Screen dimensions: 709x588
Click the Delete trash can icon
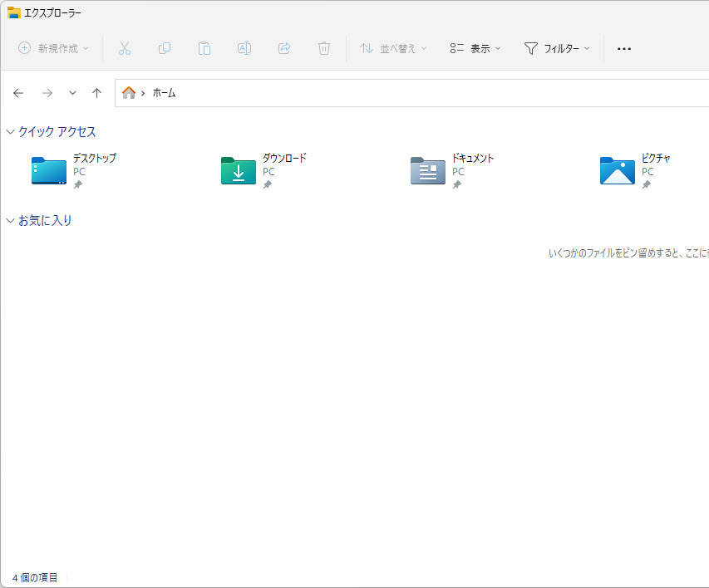(x=324, y=48)
